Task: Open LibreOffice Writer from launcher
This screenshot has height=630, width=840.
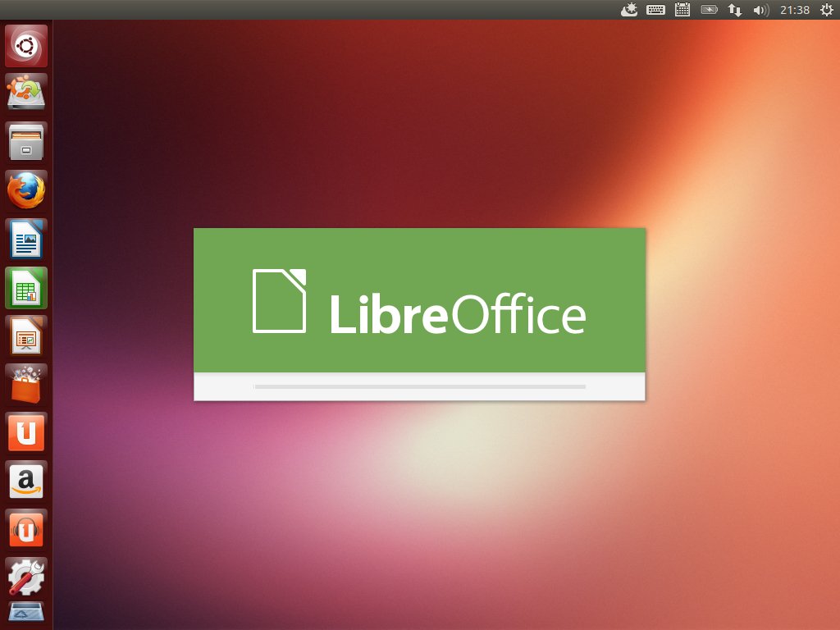Action: click(x=26, y=239)
